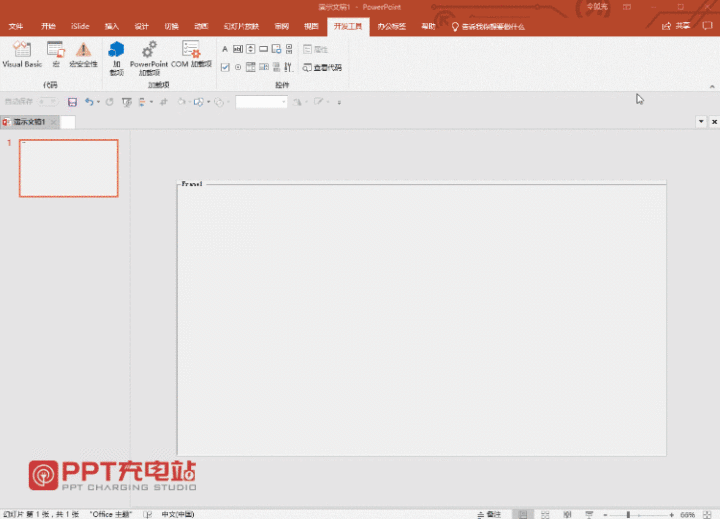Open PowerPoint Add-ins (PowerPoint 加载项) gear icon

click(x=149, y=58)
